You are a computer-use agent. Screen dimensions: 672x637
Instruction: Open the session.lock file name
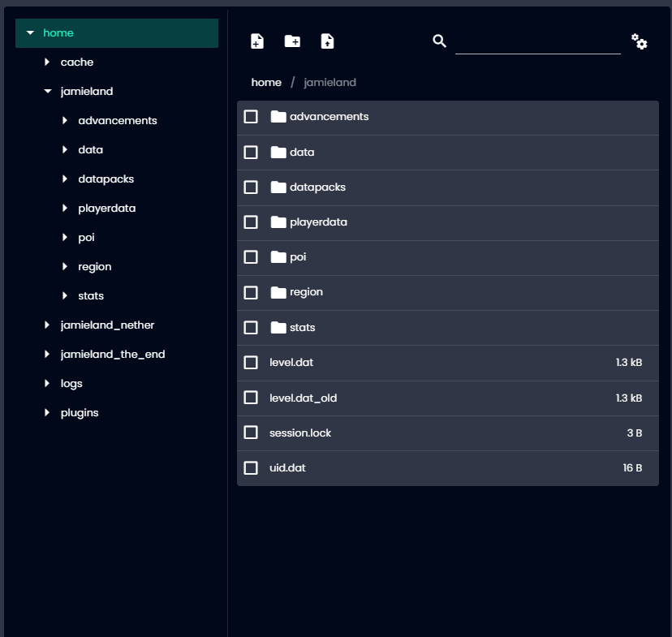point(300,433)
